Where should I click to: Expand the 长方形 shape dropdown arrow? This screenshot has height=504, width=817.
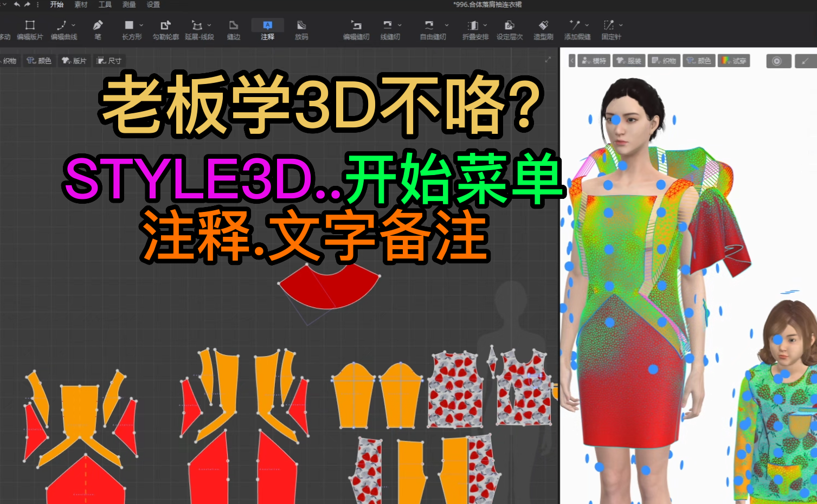click(x=141, y=25)
